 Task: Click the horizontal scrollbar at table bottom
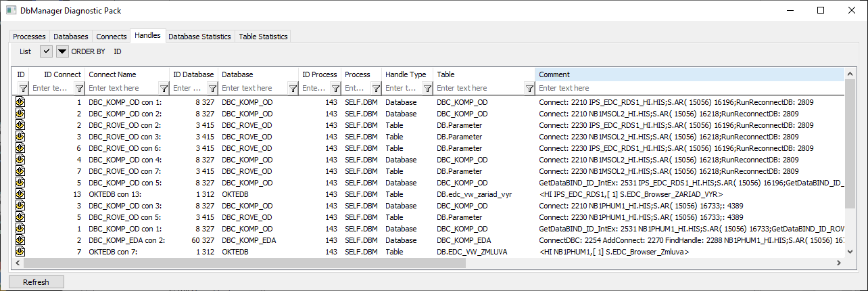[406, 263]
